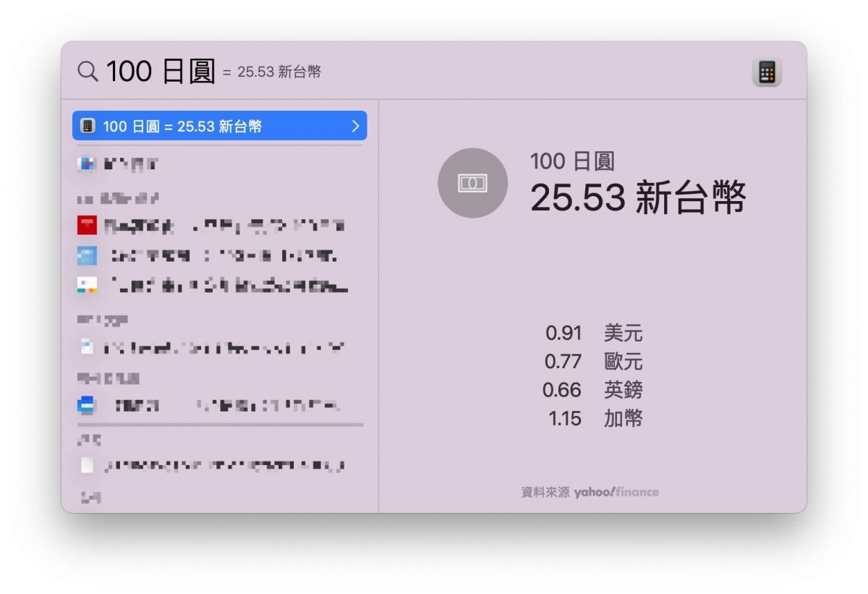Click the 0.91 美元 conversion row

pyautogui.click(x=594, y=334)
